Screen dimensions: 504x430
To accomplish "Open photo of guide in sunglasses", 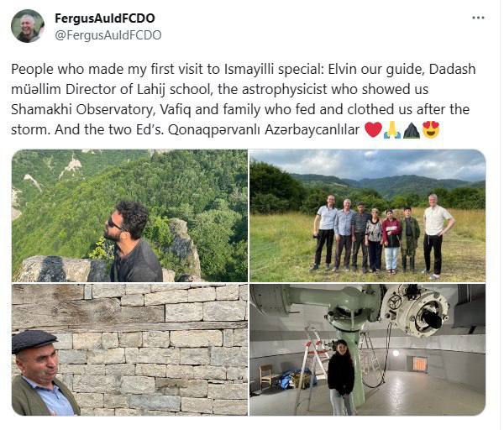I will [130, 216].
